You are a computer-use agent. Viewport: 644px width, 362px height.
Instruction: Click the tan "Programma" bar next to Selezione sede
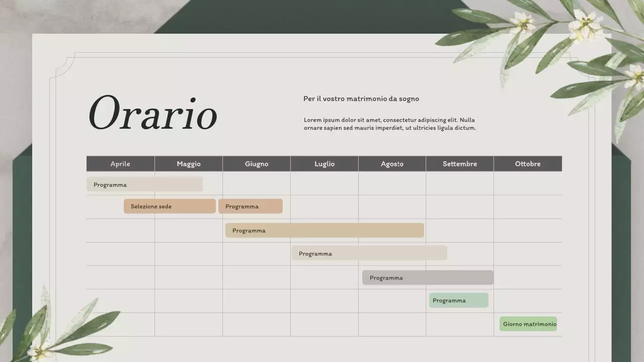251,206
